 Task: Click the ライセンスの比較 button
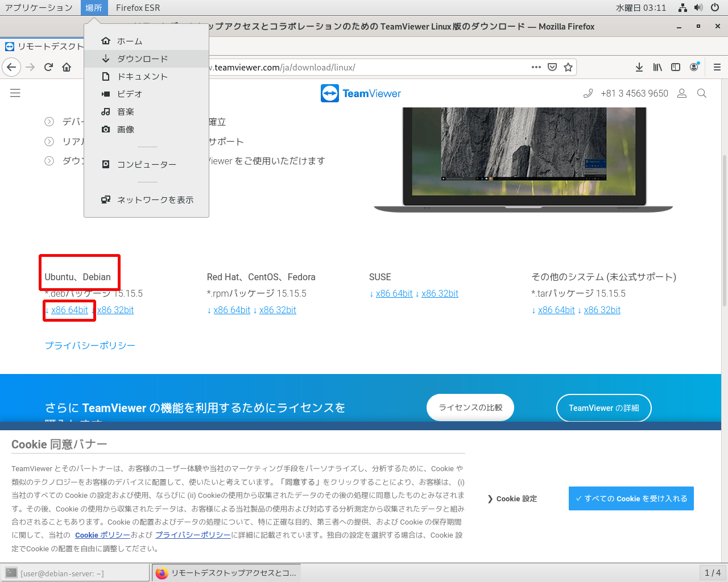coord(470,408)
